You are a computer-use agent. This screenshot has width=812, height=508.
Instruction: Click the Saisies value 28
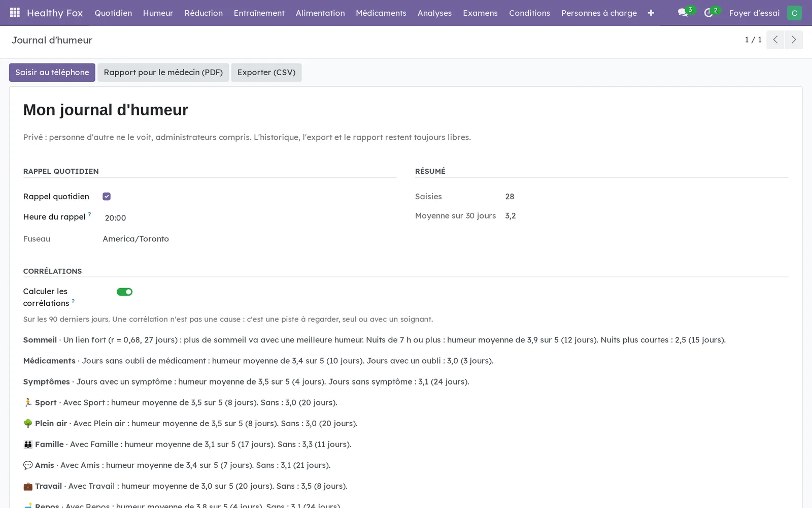pyautogui.click(x=510, y=197)
